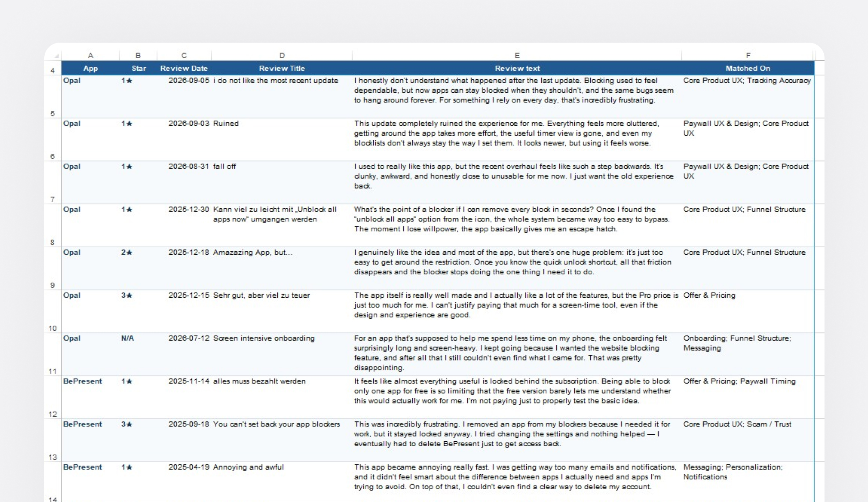Select 'Offer & Pricing; Paywall Timing' cell
Viewport: 868px width, 502px height.
tap(748, 397)
